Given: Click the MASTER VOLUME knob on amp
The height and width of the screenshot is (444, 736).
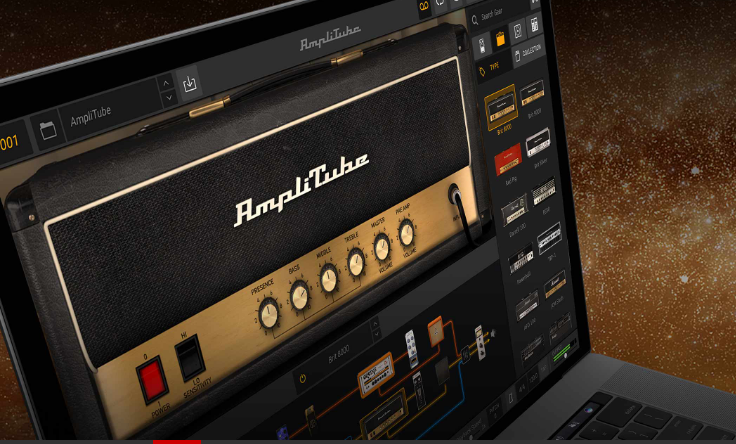Looking at the screenshot, I should 382,248.
